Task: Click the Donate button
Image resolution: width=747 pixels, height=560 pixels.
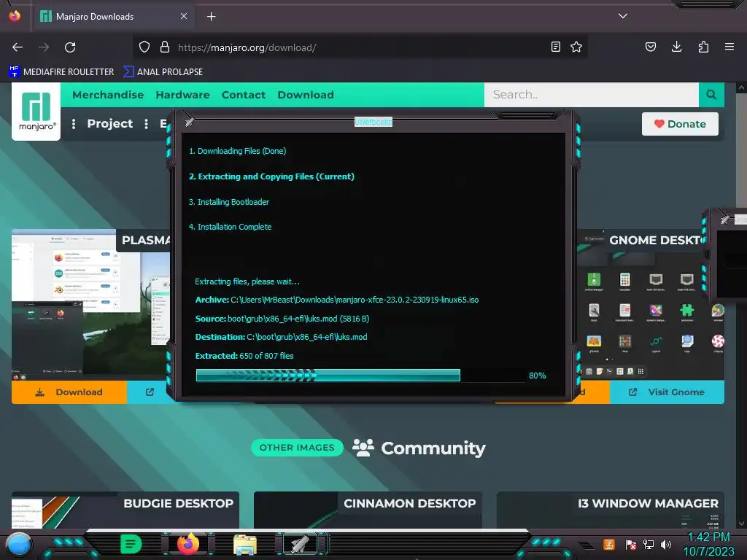Action: (680, 124)
